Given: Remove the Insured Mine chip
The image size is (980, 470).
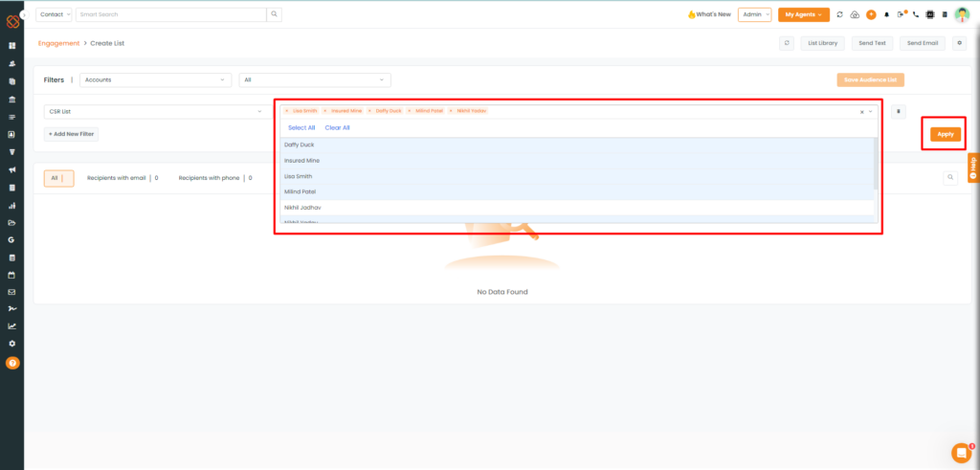Looking at the screenshot, I should [325, 111].
